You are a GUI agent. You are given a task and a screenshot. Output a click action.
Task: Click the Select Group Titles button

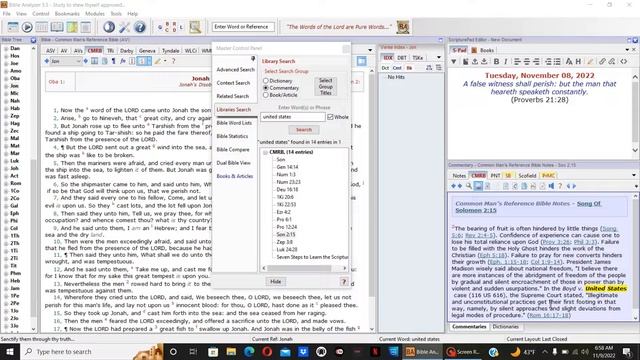tap(325, 87)
